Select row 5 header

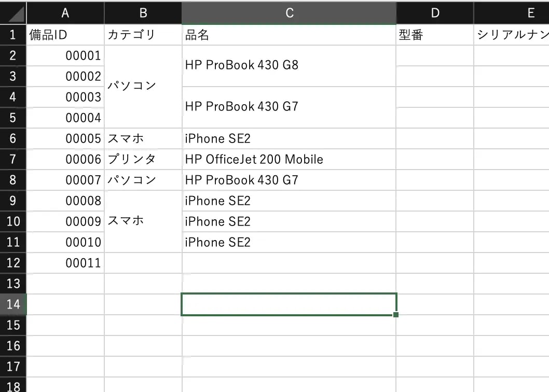(x=13, y=118)
